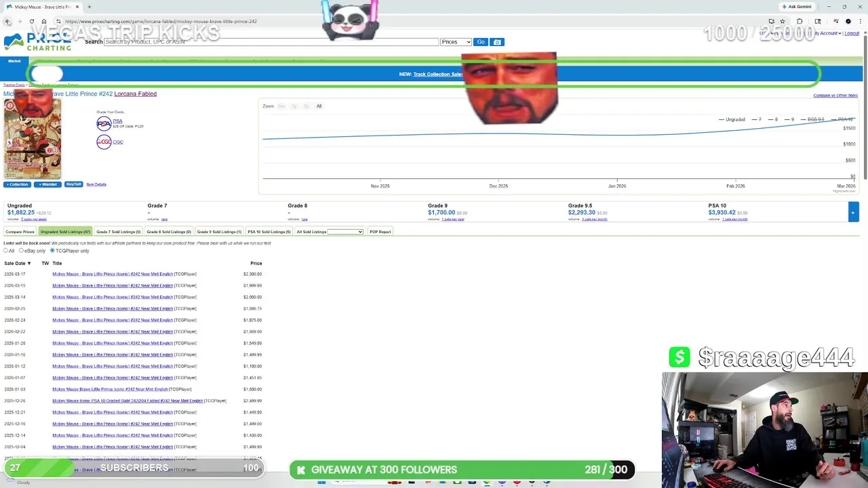Open the Compare Prices tab
Screen dimensions: 868x488
click(20, 232)
